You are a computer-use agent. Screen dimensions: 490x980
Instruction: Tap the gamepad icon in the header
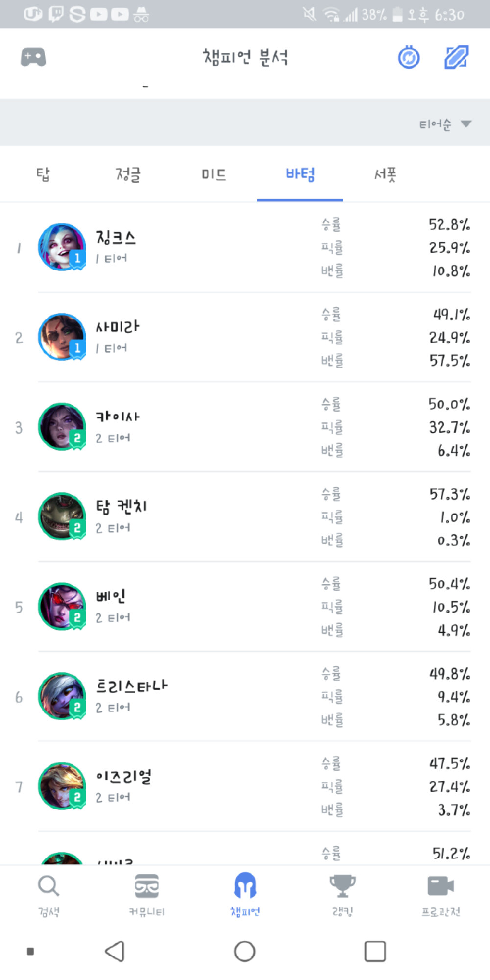coord(33,57)
